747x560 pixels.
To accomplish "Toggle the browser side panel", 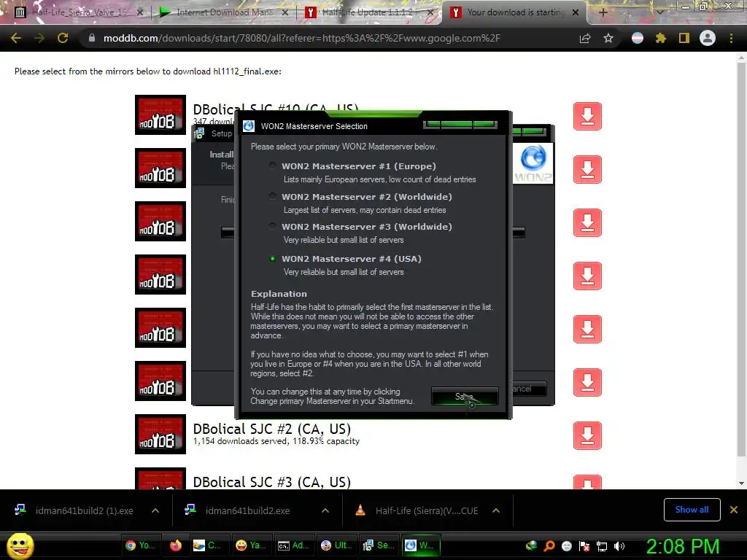I will tap(684, 38).
